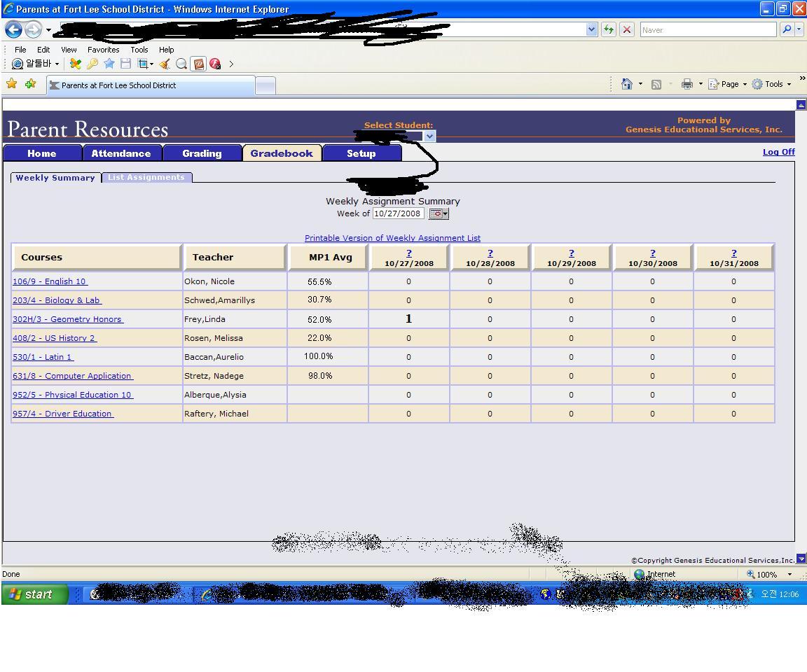Click the browser Back arrow button
The height and width of the screenshot is (672, 807).
pyautogui.click(x=13, y=30)
